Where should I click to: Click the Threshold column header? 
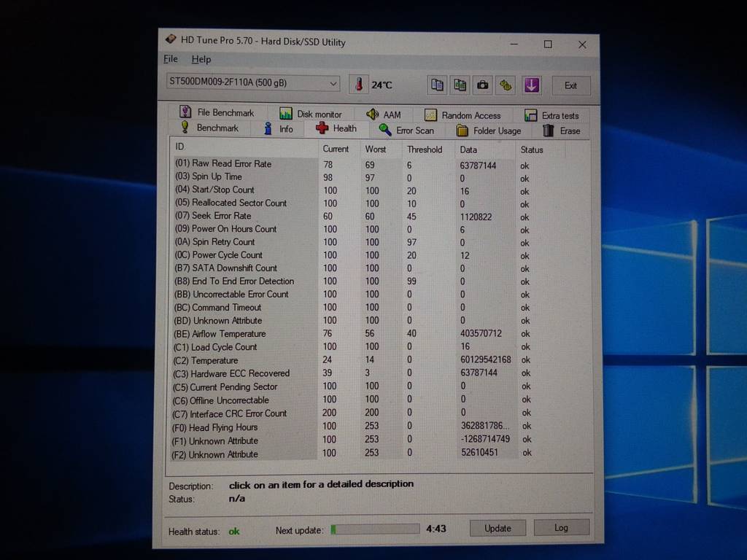pos(425,149)
